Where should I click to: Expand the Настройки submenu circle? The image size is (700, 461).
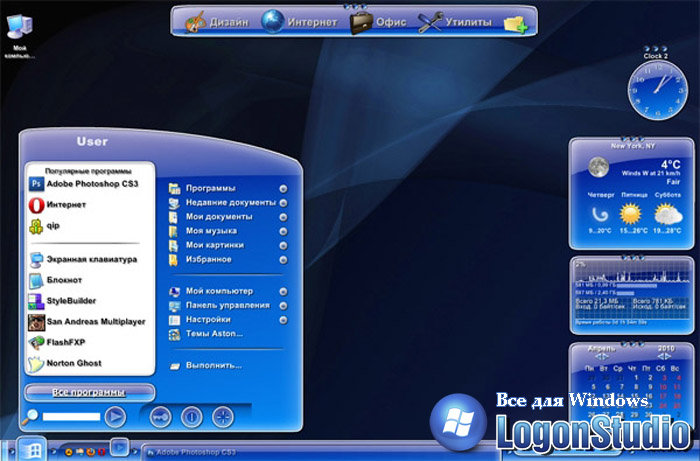[283, 320]
